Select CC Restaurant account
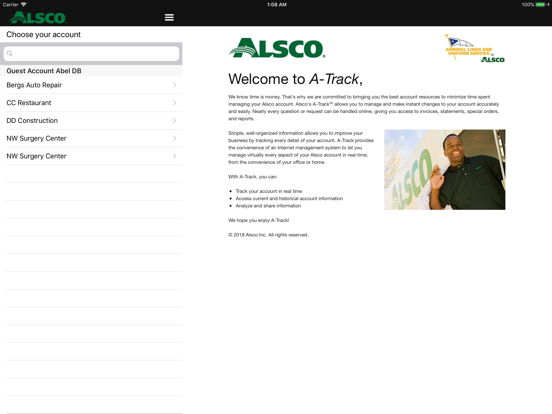This screenshot has width=552, height=414. 91,103
